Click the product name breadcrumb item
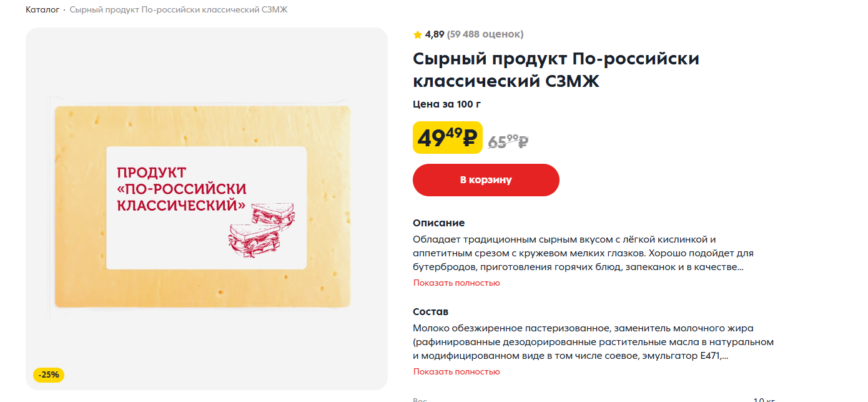868x402 pixels. (x=179, y=10)
